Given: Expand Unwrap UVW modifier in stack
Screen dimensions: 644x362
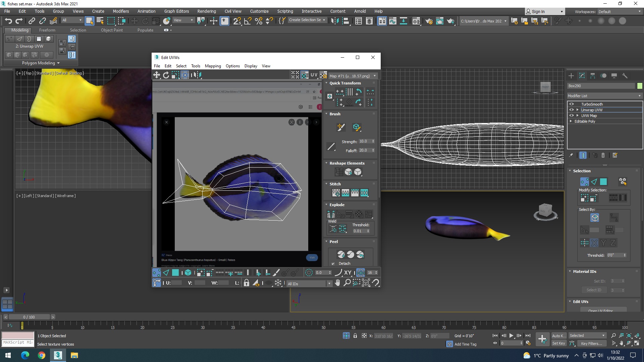Looking at the screenshot, I should pyautogui.click(x=578, y=110).
